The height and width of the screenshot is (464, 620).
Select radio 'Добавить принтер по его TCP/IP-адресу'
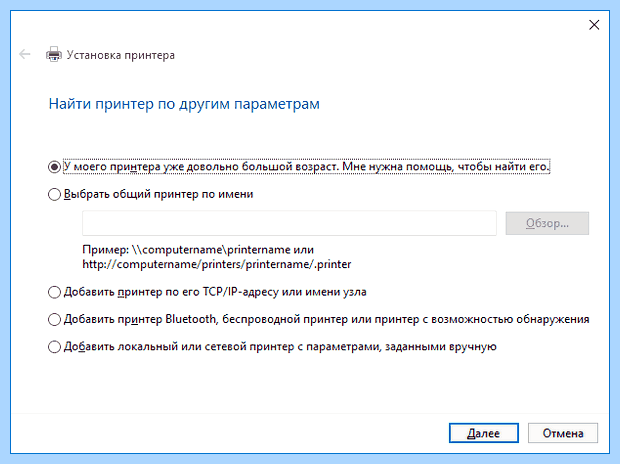click(54, 292)
